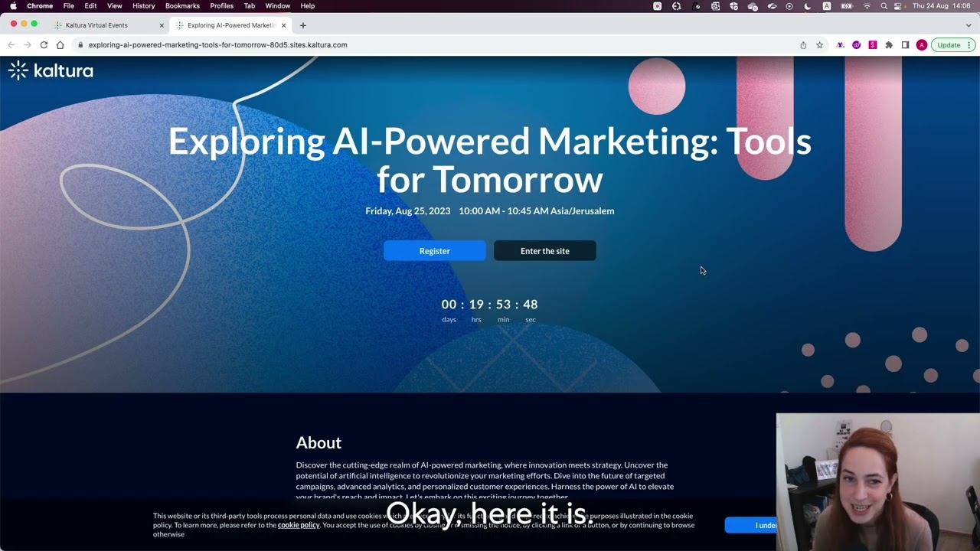Screen dimensions: 980x551
Task: Open the Help menu
Action: click(x=307, y=6)
